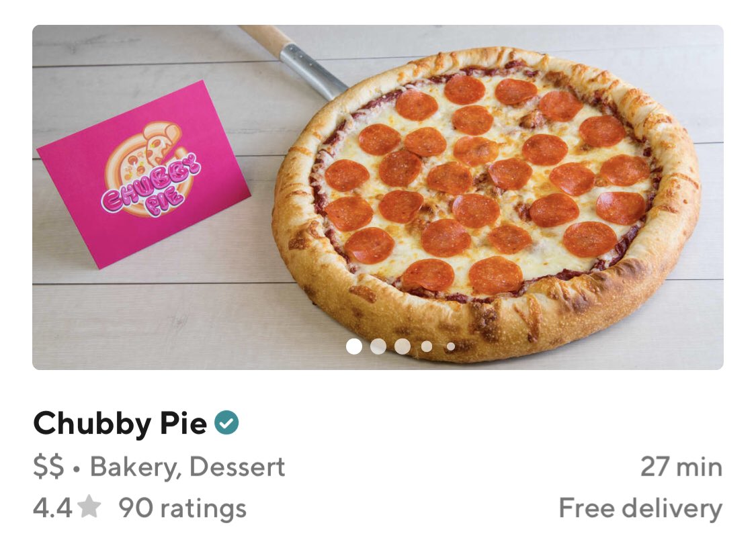Click the gray rating star icon
Viewport: 756px width, 550px height.
click(x=89, y=507)
